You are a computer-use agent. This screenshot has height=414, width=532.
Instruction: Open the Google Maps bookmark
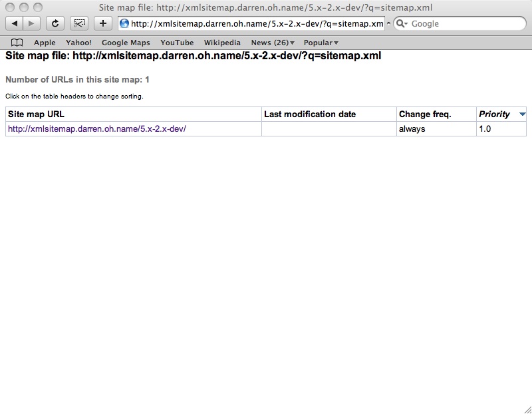[126, 43]
